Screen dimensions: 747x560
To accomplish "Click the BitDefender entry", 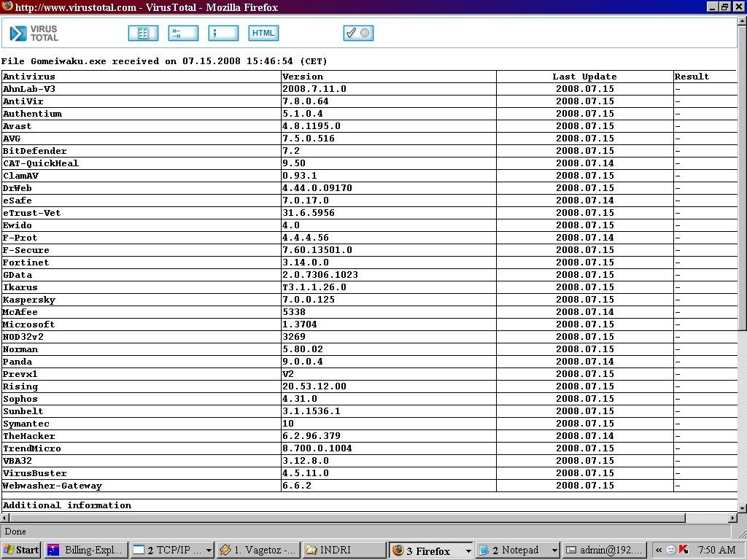I will point(35,151).
